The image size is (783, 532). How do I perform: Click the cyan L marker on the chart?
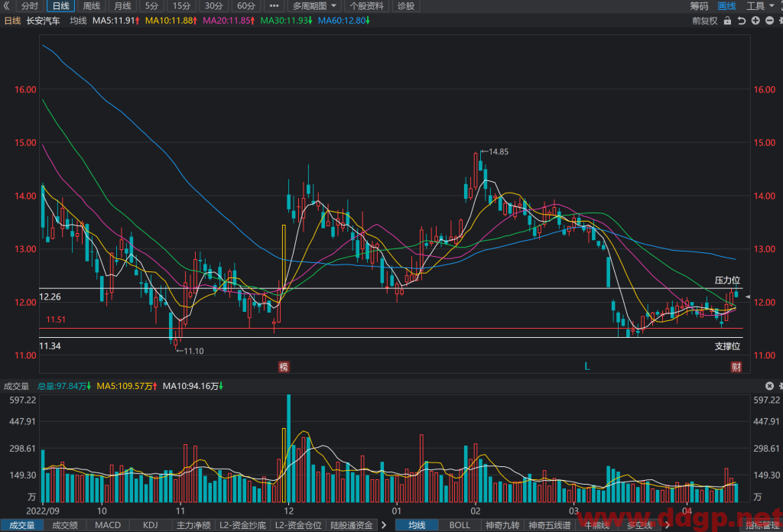[587, 367]
